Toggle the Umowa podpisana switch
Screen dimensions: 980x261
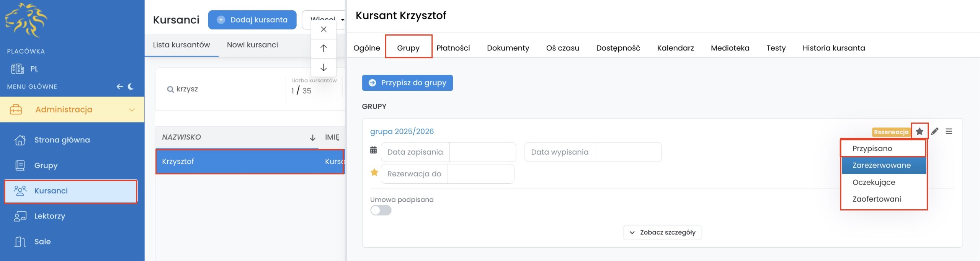(x=381, y=210)
